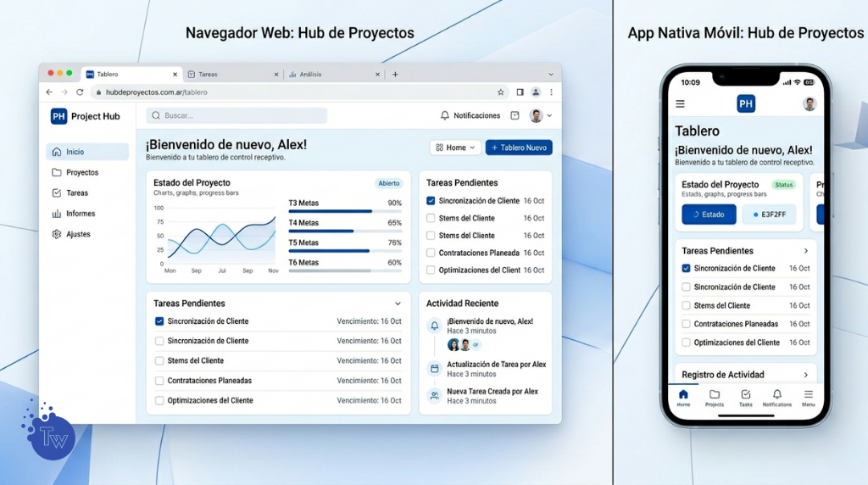Viewport: 868px width, 485px height.
Task: Expand Tareas Pendientes chevron in mobile app
Action: (806, 251)
